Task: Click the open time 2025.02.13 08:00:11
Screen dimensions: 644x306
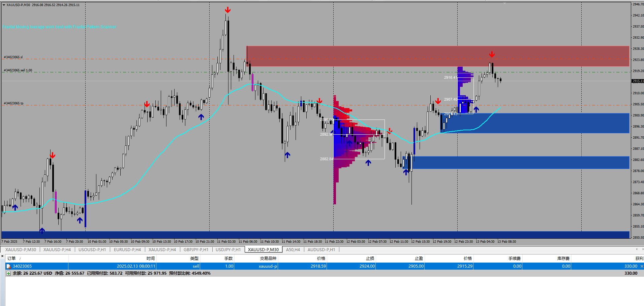Action: click(x=136, y=266)
